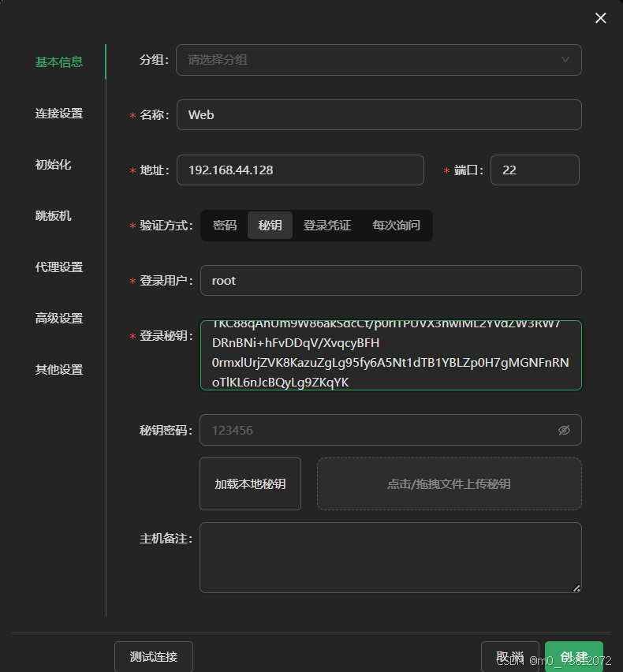Focus the key password input field
The width and height of the screenshot is (623, 672).
(x=391, y=430)
